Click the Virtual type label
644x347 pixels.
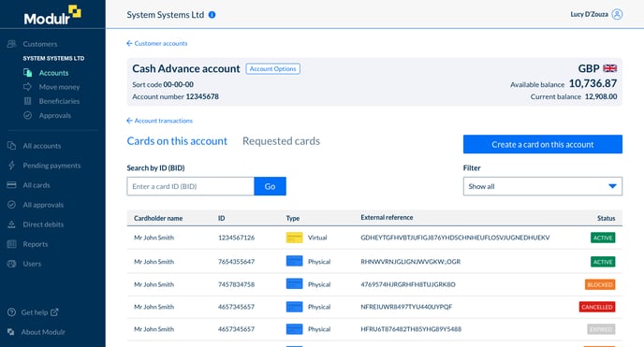(317, 238)
